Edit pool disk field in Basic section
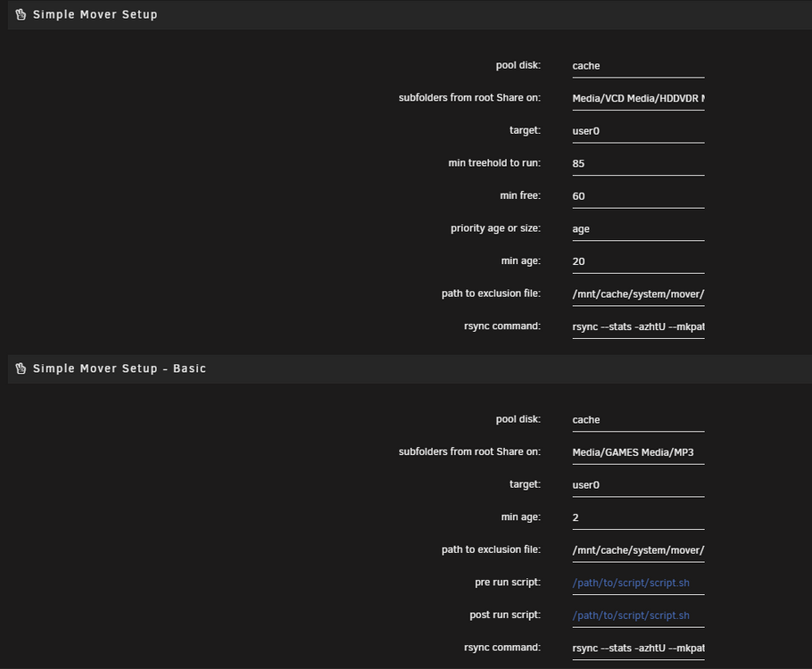The image size is (812, 669). click(x=638, y=420)
